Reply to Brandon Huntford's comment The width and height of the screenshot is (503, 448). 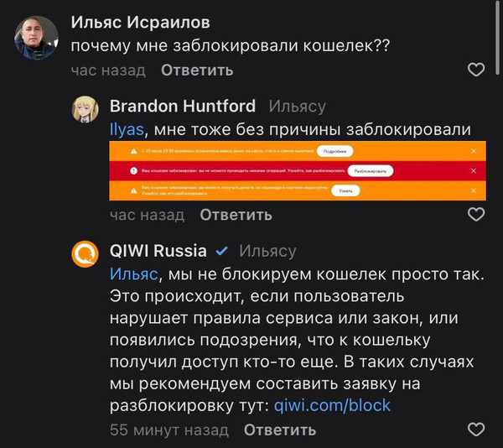pos(236,215)
